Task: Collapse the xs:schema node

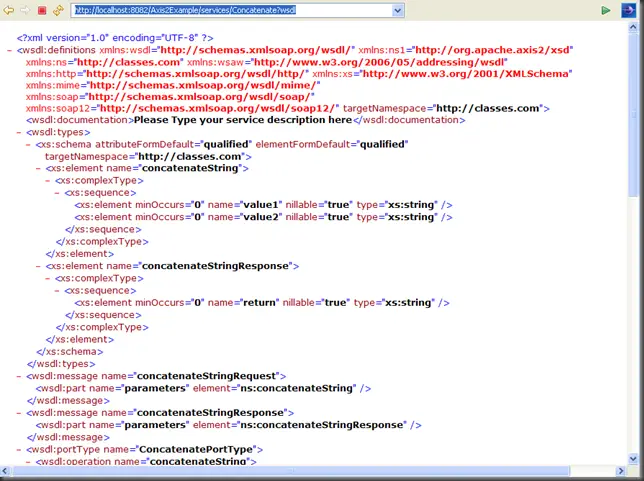Action: coord(28,145)
